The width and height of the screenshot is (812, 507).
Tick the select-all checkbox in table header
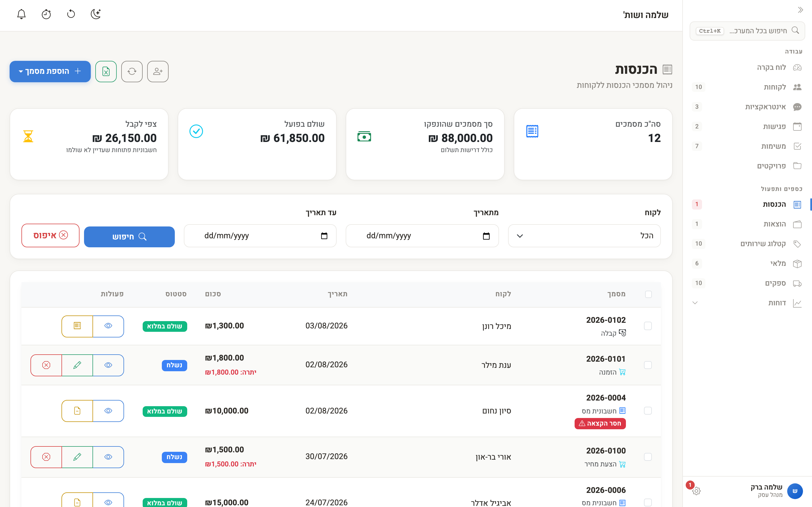[x=648, y=294]
